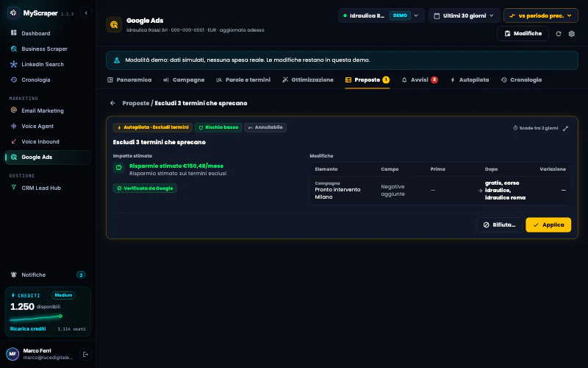
Task: Click the Medium plan badge
Action: pyautogui.click(x=63, y=295)
